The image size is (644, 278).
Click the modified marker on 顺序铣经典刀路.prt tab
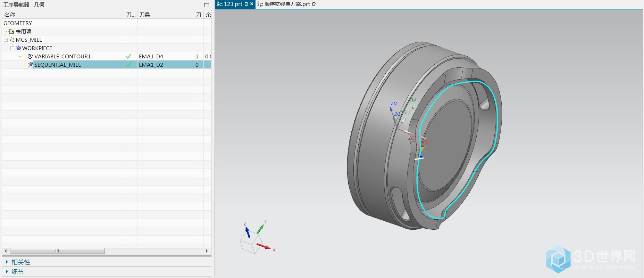314,4
